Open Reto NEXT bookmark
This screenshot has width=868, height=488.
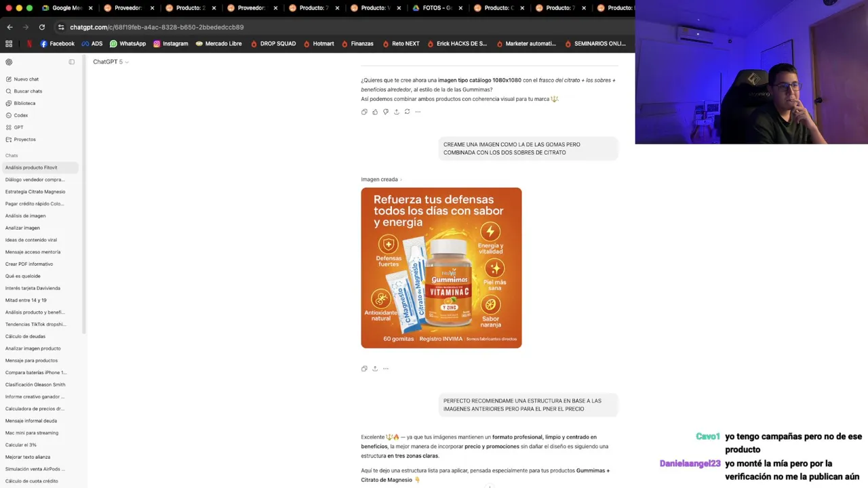click(401, 43)
